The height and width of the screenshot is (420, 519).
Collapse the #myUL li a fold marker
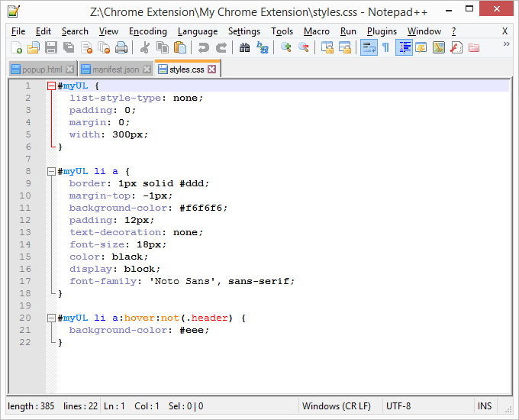51,172
